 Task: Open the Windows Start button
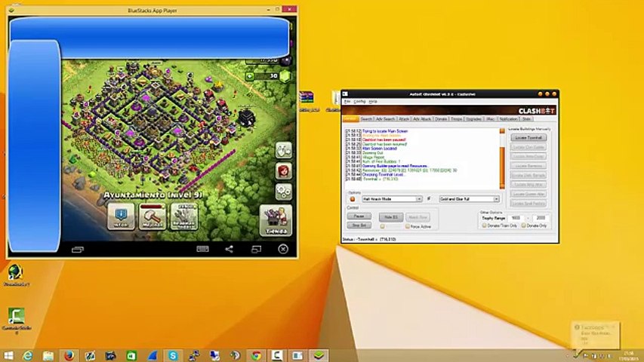8,355
